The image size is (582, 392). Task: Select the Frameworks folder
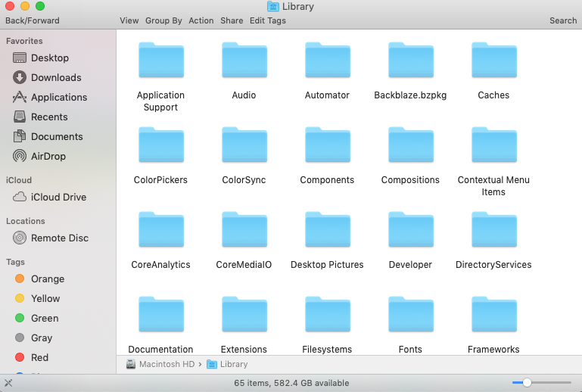[493, 314]
